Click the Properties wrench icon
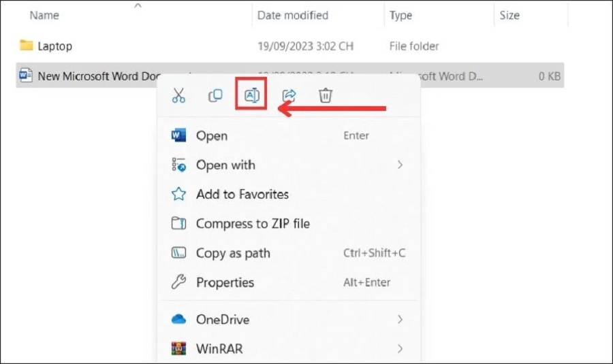The width and height of the screenshot is (613, 364). 178,282
